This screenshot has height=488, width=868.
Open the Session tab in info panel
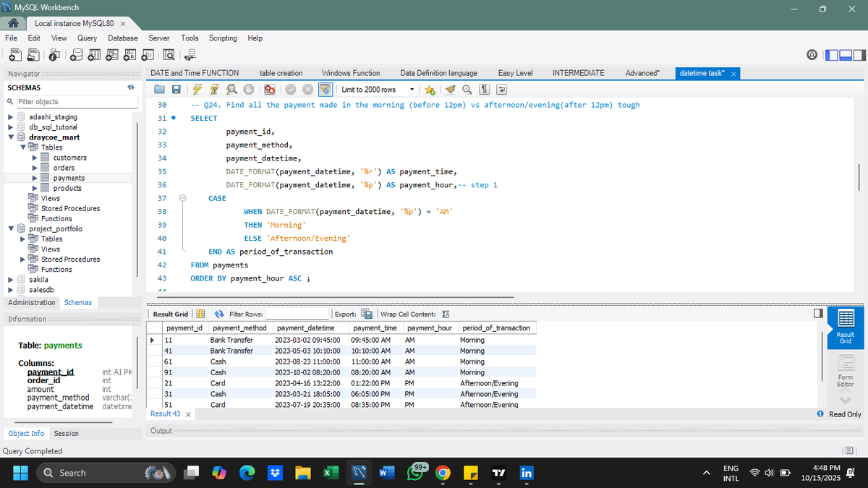click(67, 433)
